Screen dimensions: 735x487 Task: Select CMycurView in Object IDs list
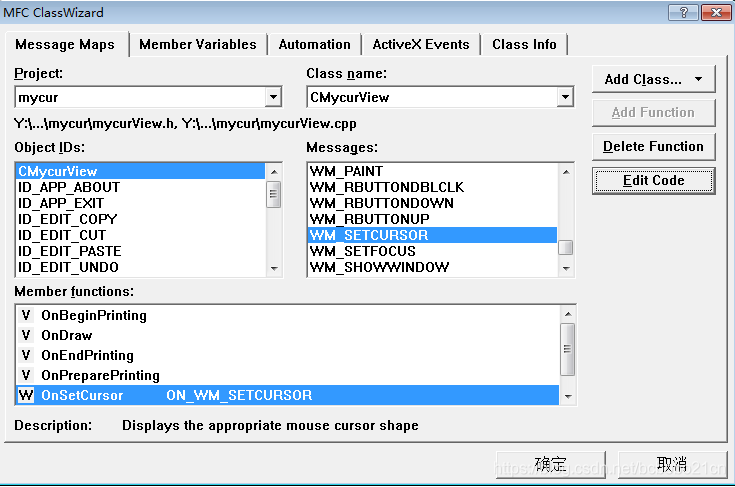tap(141, 171)
